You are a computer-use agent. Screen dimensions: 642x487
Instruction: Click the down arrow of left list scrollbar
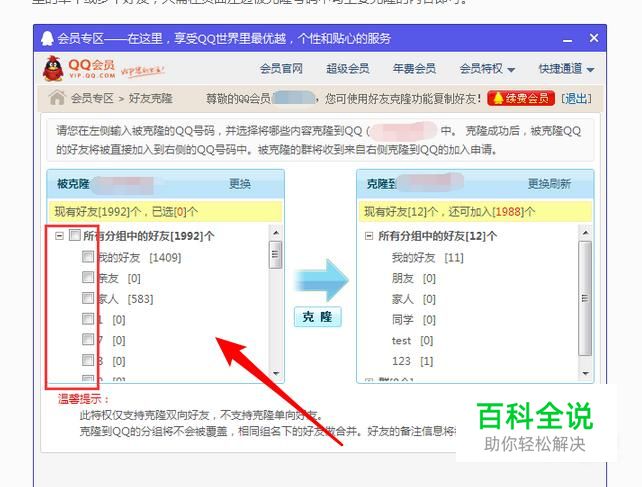(276, 373)
